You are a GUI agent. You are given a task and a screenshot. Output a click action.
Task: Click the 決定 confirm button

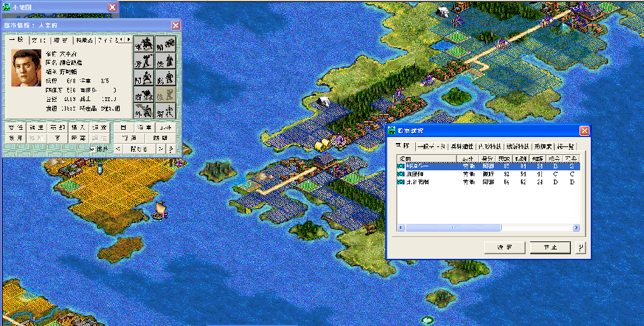click(505, 247)
